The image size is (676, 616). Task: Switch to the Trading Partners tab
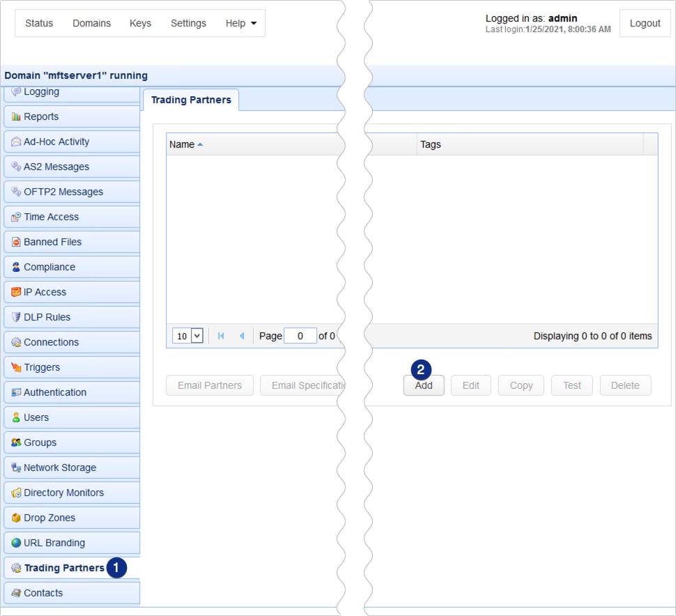(x=190, y=100)
